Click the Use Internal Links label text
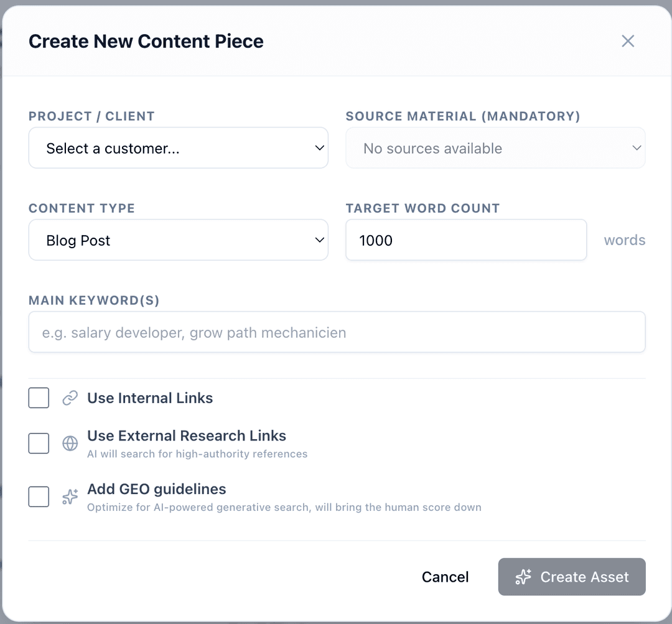 (150, 398)
